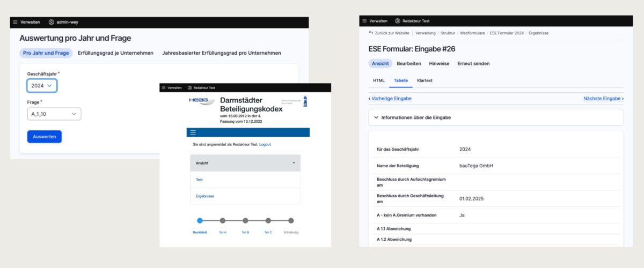Switch to HTML view tab

click(x=379, y=80)
